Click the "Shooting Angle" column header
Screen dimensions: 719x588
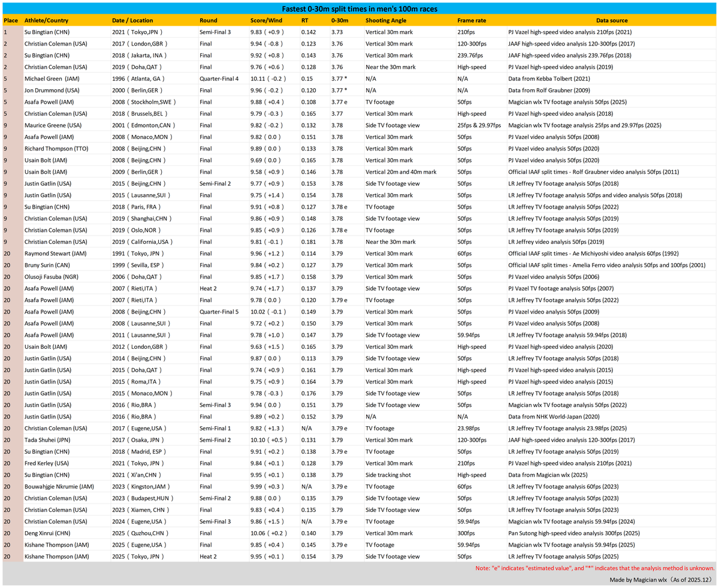[386, 20]
